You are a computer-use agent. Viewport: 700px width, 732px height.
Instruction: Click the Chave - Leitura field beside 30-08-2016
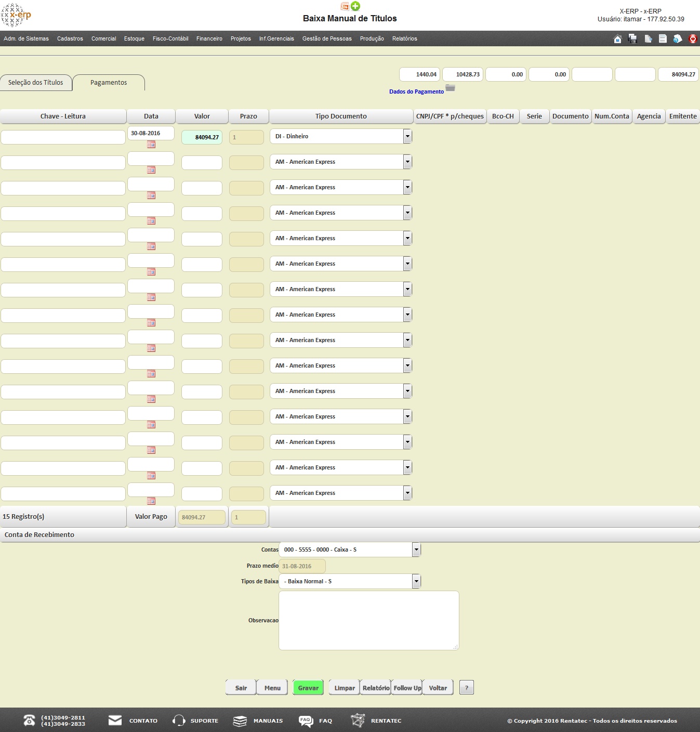(63, 137)
